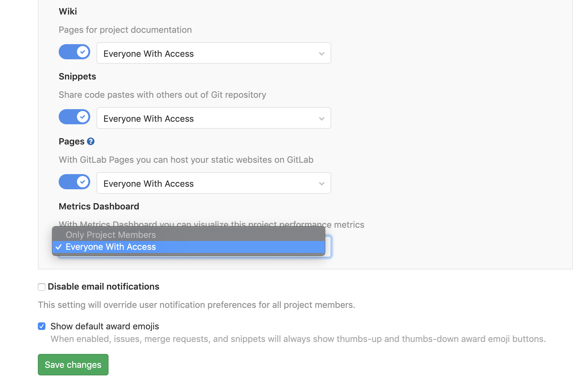
Task: Check the Disable email notifications checkbox
Action: (x=41, y=287)
